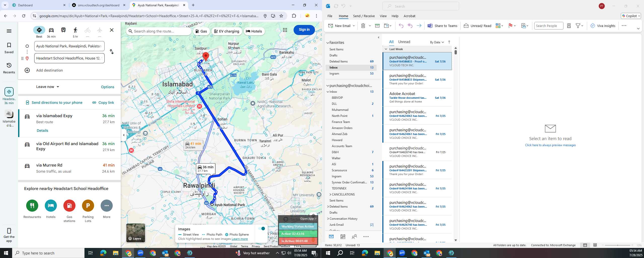
Task: Open Recents in Maps sidebar
Action: coord(9,68)
